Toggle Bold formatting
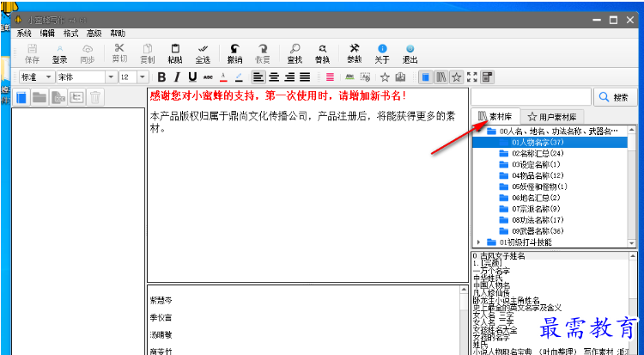Viewport: 644px width, 355px height. pos(161,77)
